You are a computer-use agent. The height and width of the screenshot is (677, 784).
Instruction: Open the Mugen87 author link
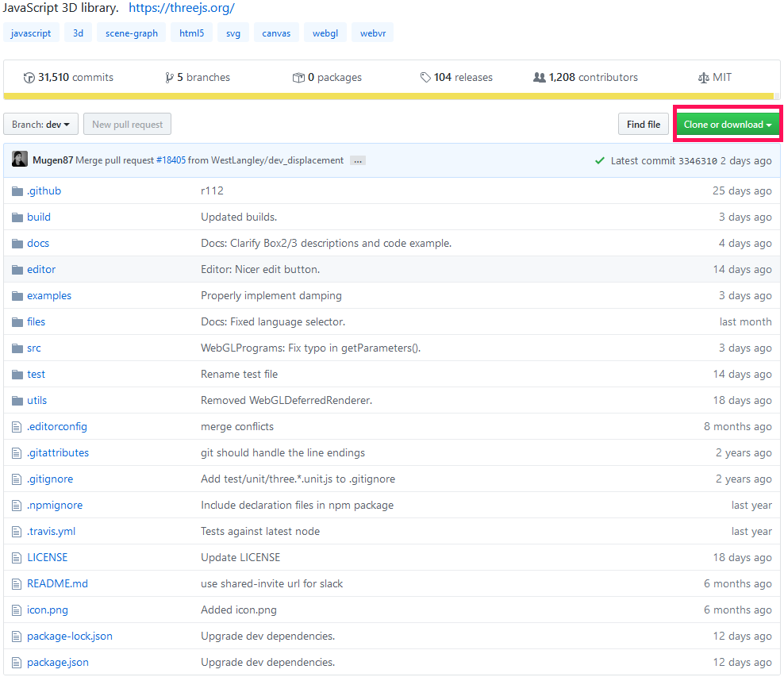[53, 160]
